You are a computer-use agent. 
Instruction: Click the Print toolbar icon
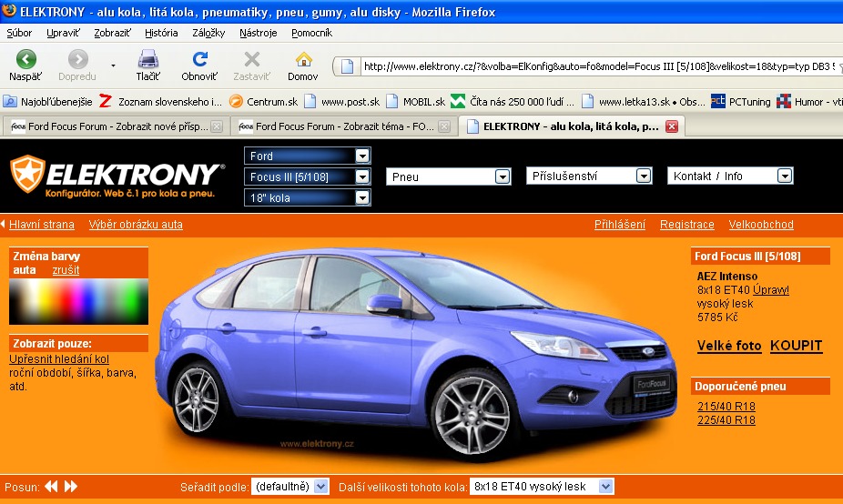(x=147, y=61)
